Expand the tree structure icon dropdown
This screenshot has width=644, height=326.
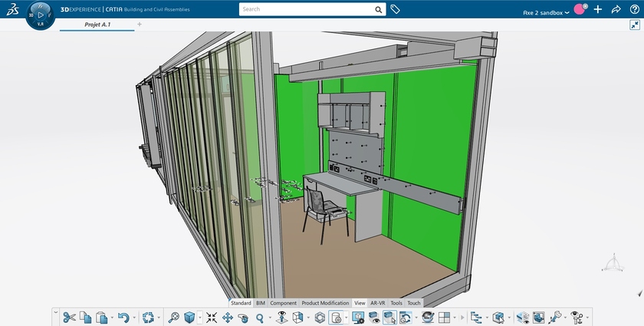click(x=485, y=317)
